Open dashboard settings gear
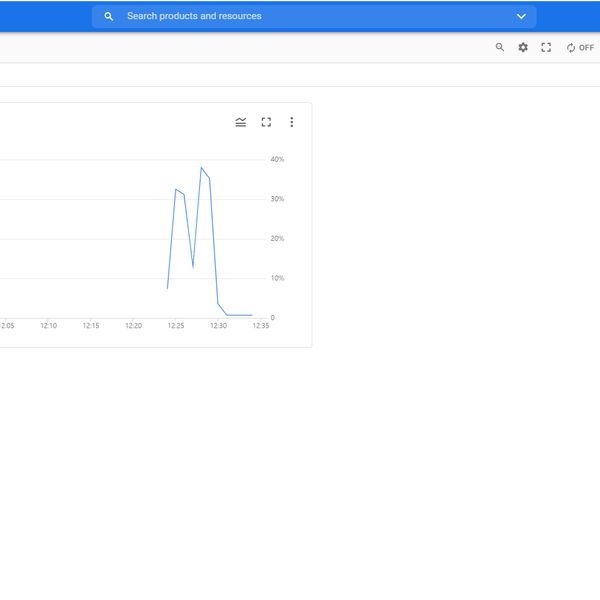 pyautogui.click(x=523, y=47)
